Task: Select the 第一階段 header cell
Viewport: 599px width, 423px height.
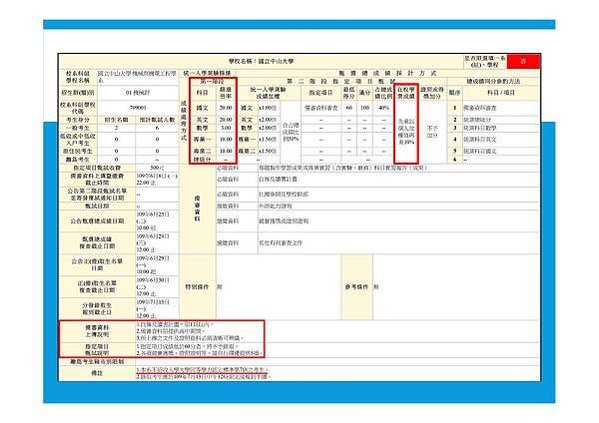Action: (x=212, y=81)
